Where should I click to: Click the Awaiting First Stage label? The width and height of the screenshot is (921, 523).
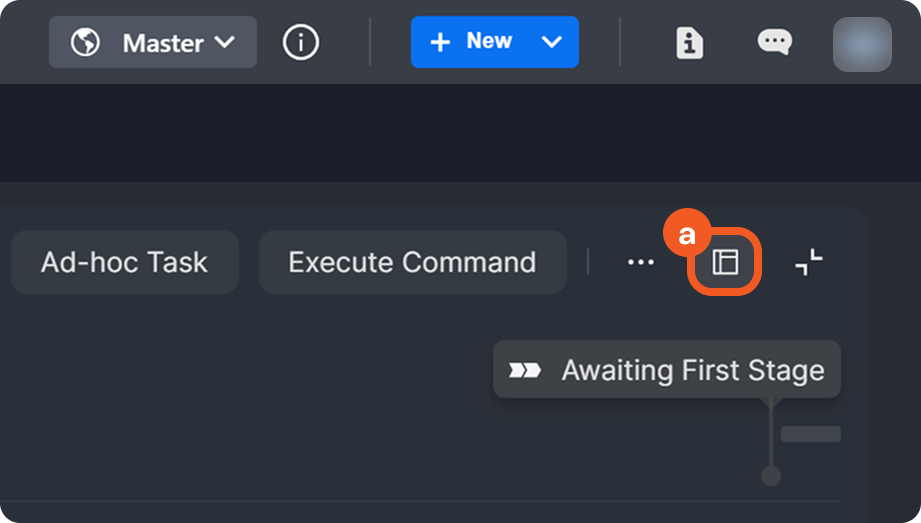click(693, 370)
